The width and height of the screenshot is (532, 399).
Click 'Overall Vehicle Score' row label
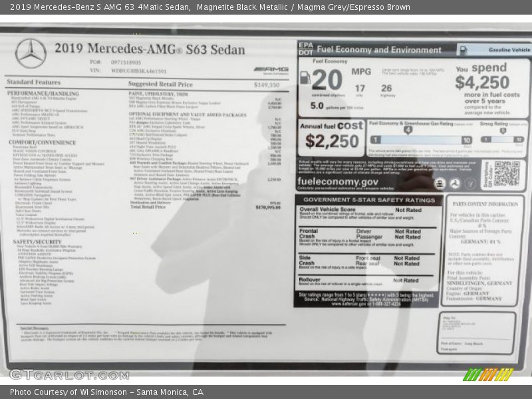pyautogui.click(x=327, y=209)
